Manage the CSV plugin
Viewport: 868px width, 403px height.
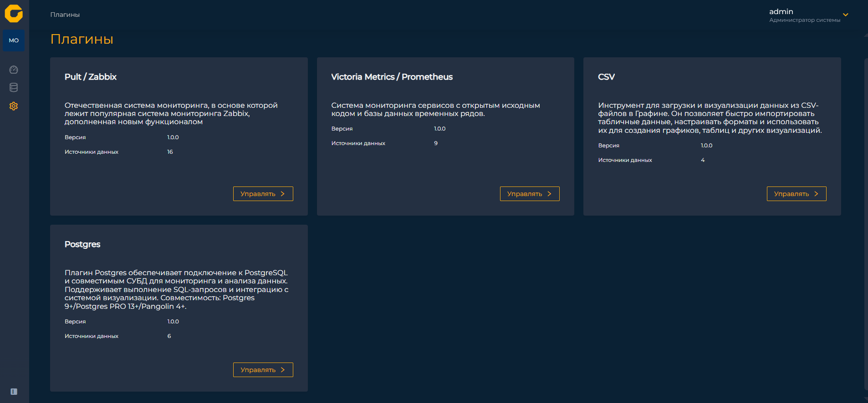coord(797,194)
